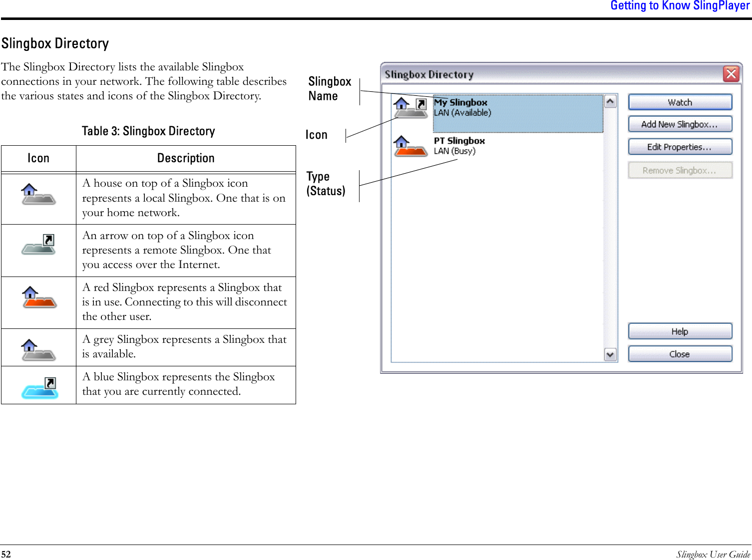Screen dimensions: 752x560
Task: Click the Slingbox Directory section heading
Action: [55, 43]
